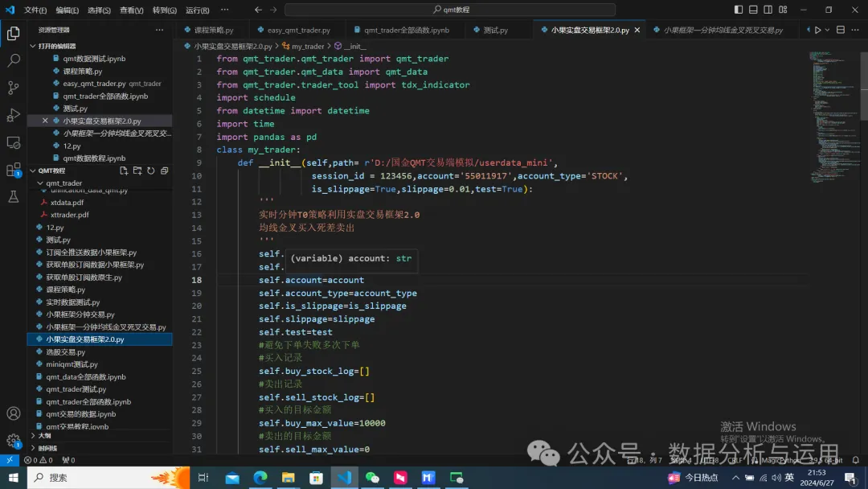The image size is (868, 489).
Task: Open miniqmt测试.py in file tree
Action: coord(72,364)
